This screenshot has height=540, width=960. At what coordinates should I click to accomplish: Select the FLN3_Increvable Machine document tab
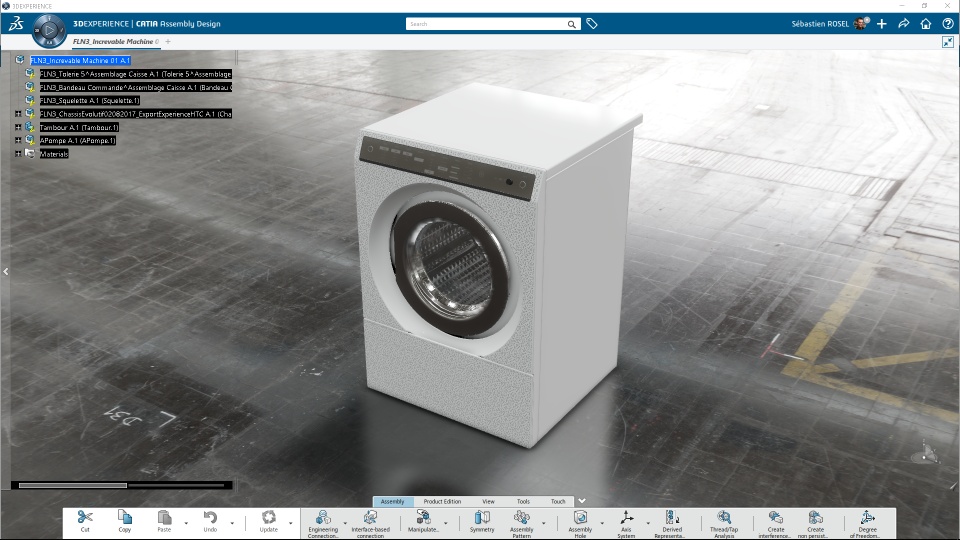click(x=116, y=42)
